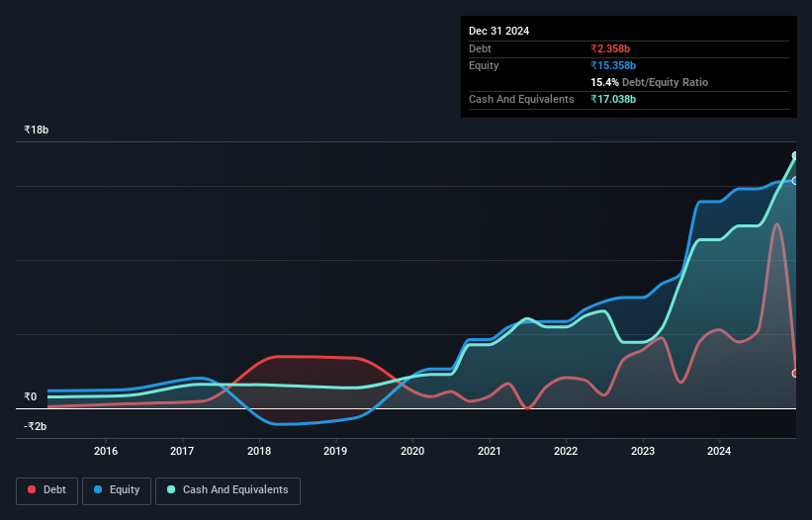Click the red Debt legend dot
The image size is (812, 520).
click(x=32, y=489)
